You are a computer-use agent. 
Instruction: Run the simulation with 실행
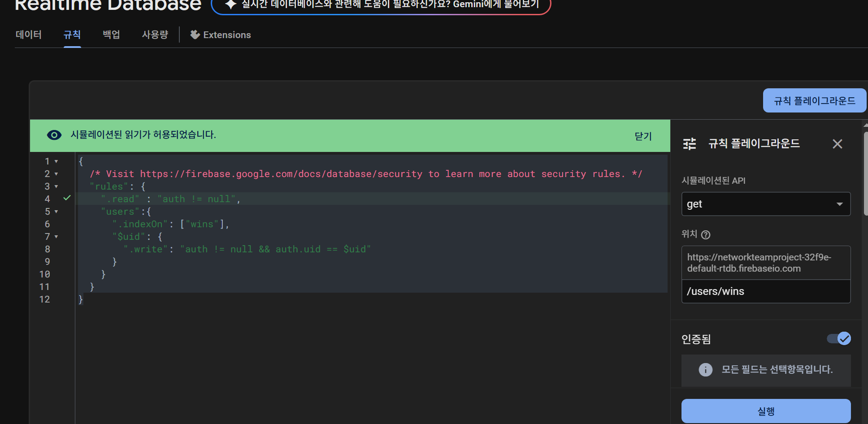(766, 411)
